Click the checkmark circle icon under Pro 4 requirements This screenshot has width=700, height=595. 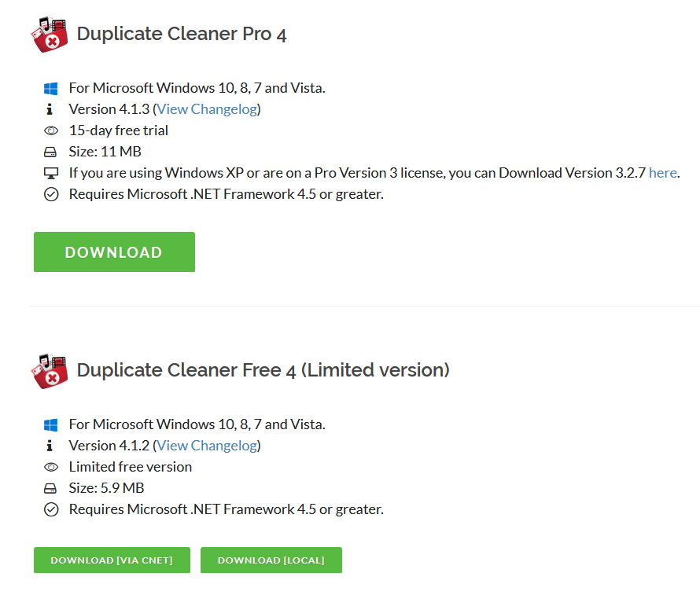(x=51, y=194)
